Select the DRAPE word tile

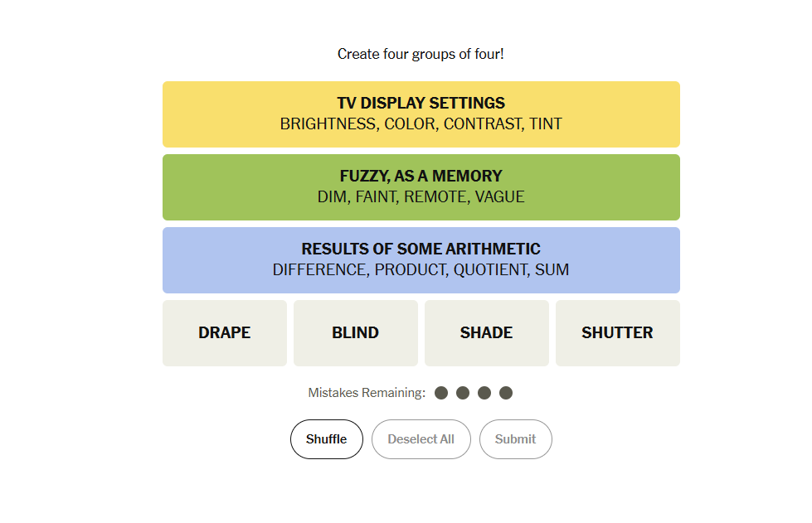[224, 332]
